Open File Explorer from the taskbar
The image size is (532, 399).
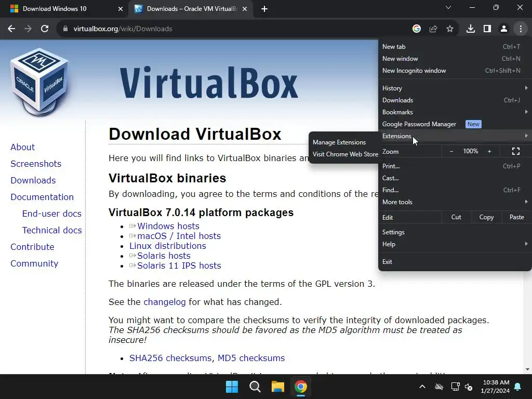coord(277,387)
